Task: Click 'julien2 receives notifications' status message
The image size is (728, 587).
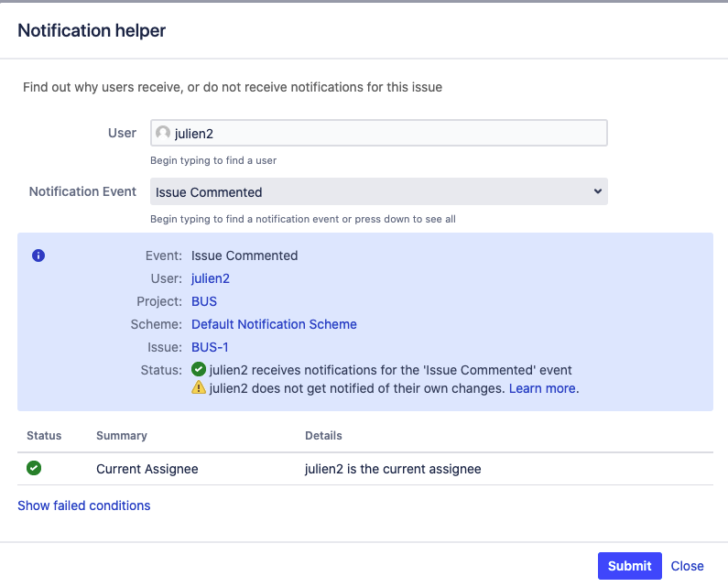Action: (x=390, y=370)
